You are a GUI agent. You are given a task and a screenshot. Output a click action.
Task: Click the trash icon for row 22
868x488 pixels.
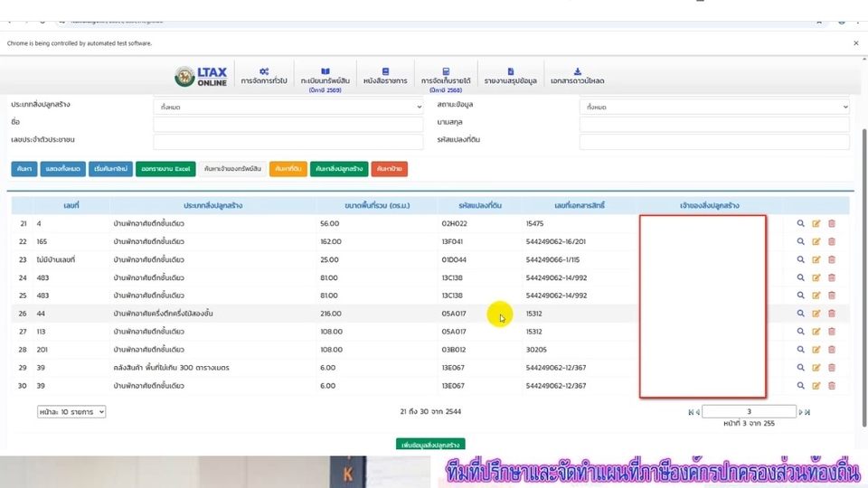point(832,242)
